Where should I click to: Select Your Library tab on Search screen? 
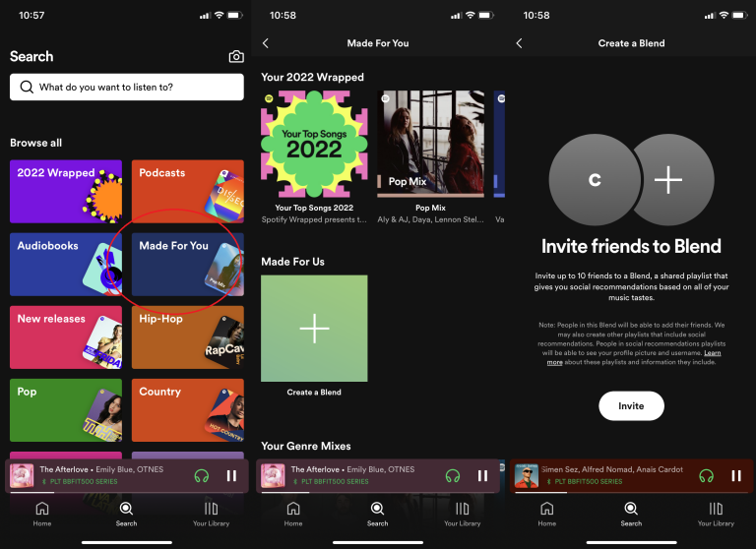click(x=212, y=514)
